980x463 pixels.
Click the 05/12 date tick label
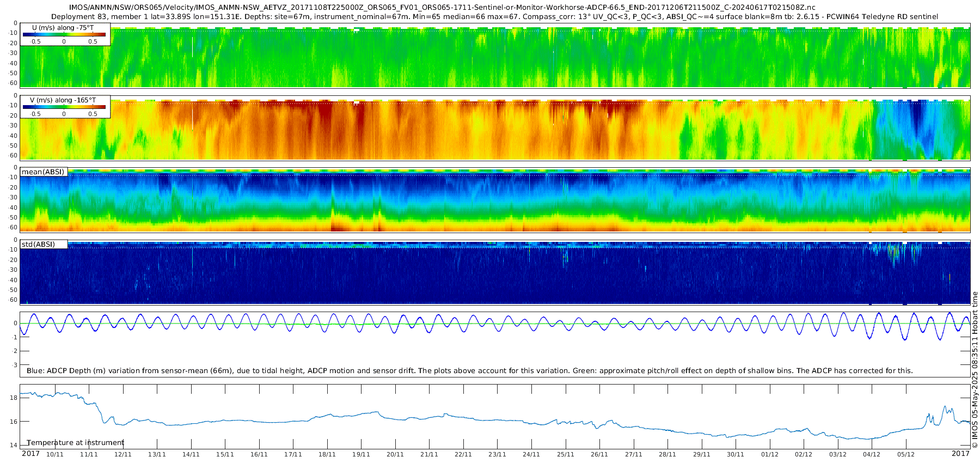[x=906, y=454]
